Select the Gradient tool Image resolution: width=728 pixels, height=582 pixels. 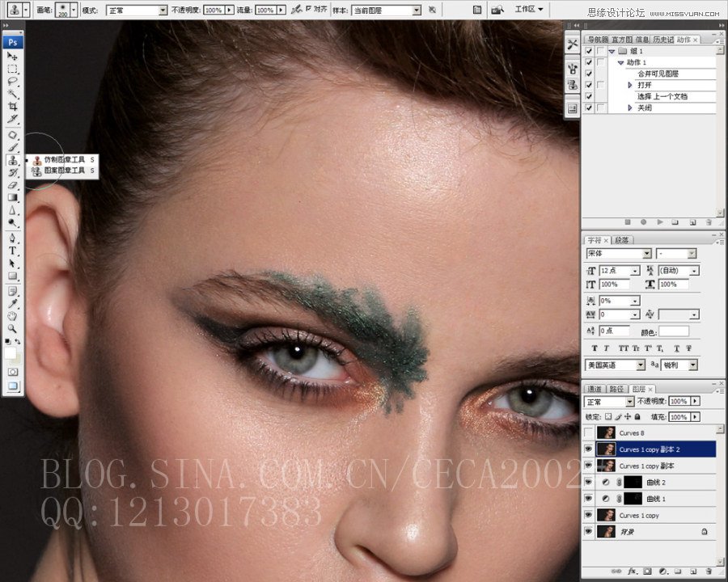pos(12,198)
